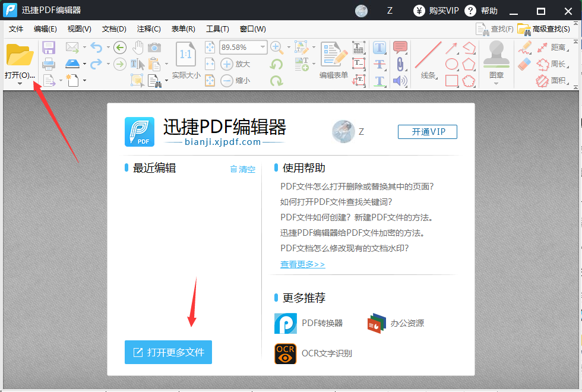Expand the undo history dropdown arrow

(x=108, y=47)
